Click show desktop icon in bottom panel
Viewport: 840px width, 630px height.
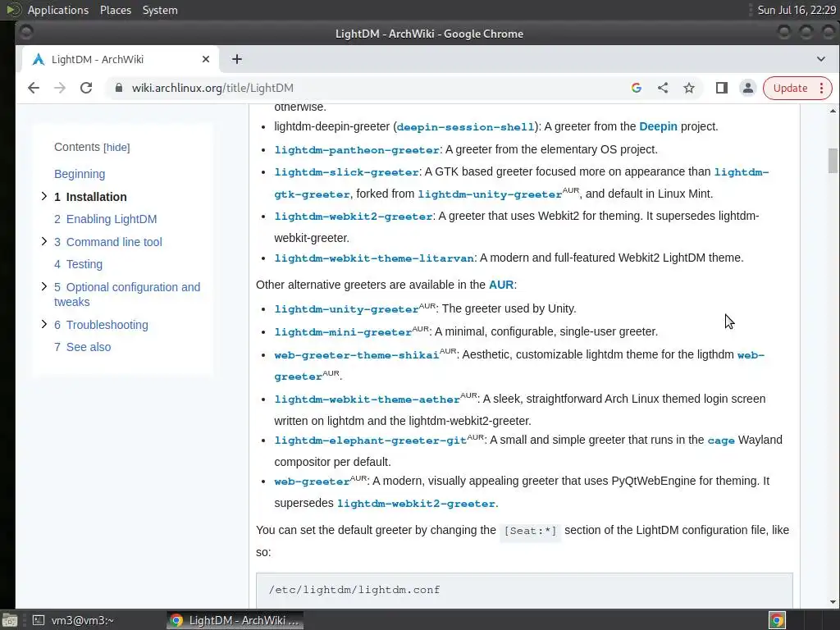click(x=8, y=620)
